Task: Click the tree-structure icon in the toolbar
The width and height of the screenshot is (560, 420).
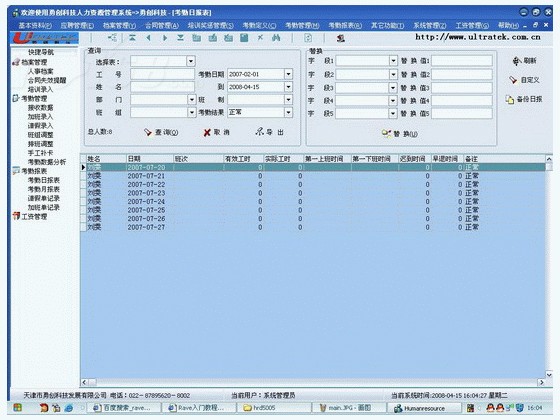Action: pyautogui.click(x=112, y=38)
